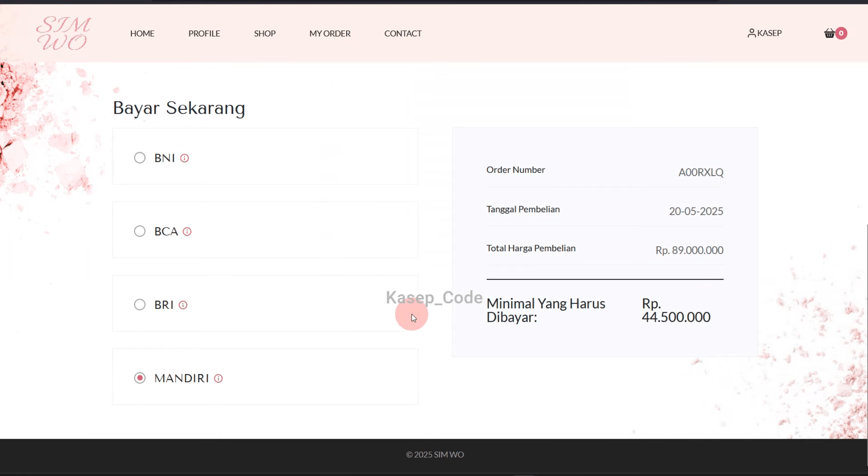Viewport: 868px width, 476px height.
Task: Click the SIM WO logo
Action: (64, 33)
